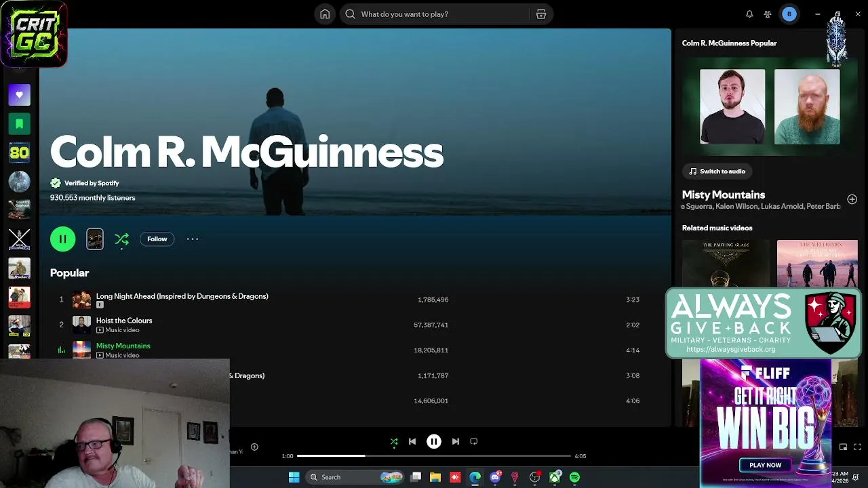The height and width of the screenshot is (488, 868).
Task: Open Liked Songs heart tile in sidebar
Action: click(x=19, y=95)
